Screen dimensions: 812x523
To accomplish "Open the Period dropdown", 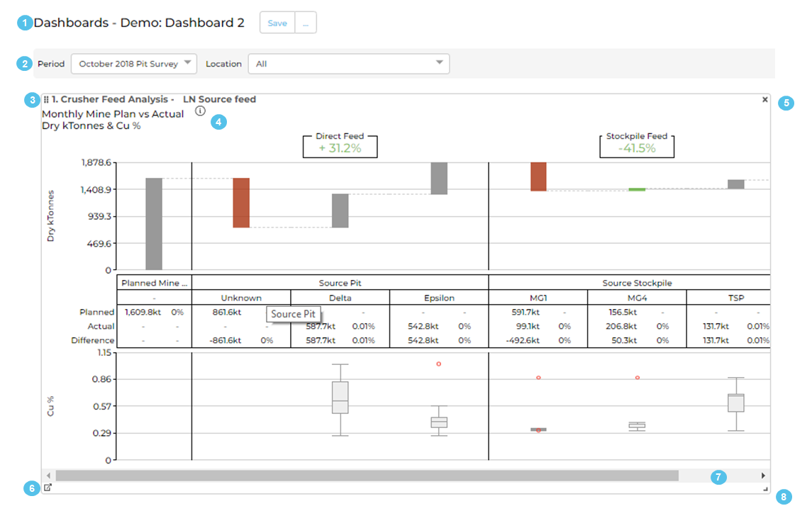I will (x=134, y=64).
